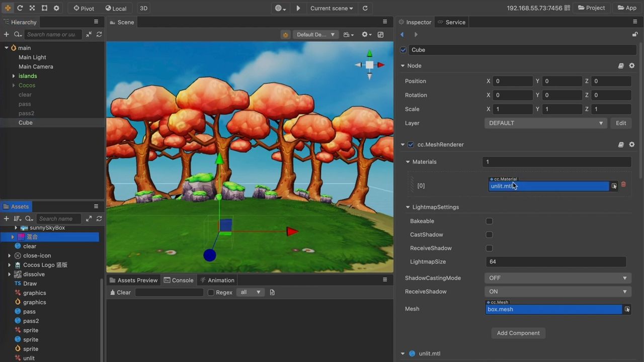This screenshot has width=644, height=362.
Task: Switch to the Assets Preview tab
Action: [133, 280]
